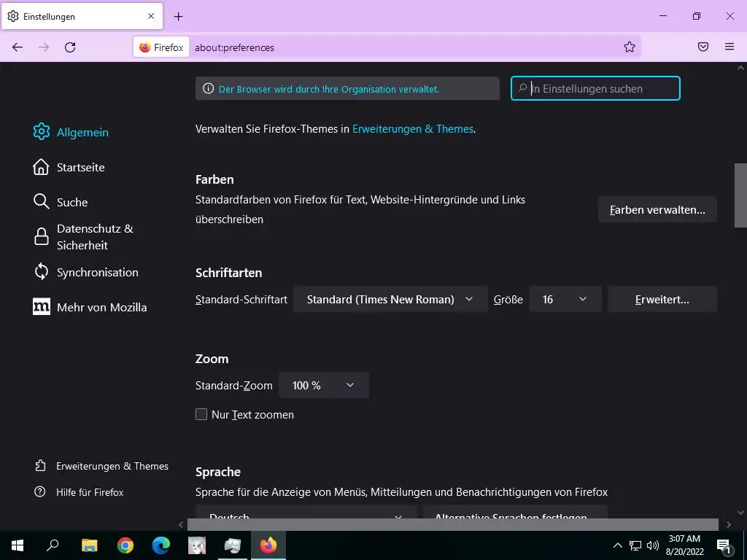The image size is (747, 560).
Task: Go back with the browser back arrow
Action: 18,47
